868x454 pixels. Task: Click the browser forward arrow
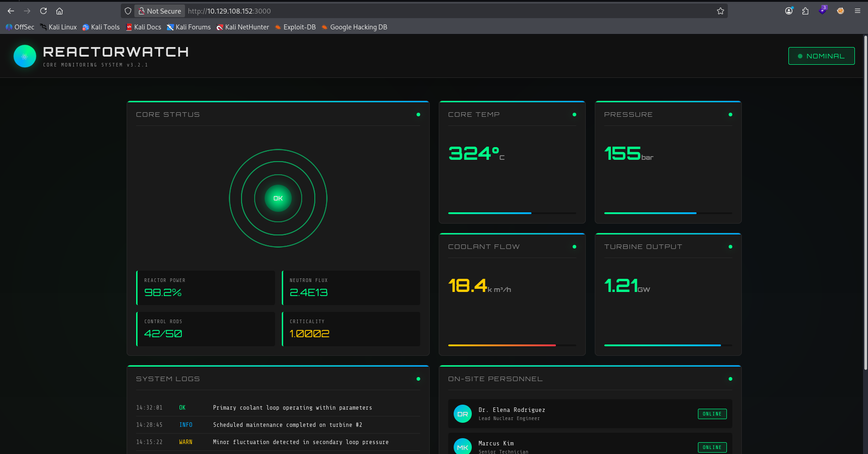point(27,11)
